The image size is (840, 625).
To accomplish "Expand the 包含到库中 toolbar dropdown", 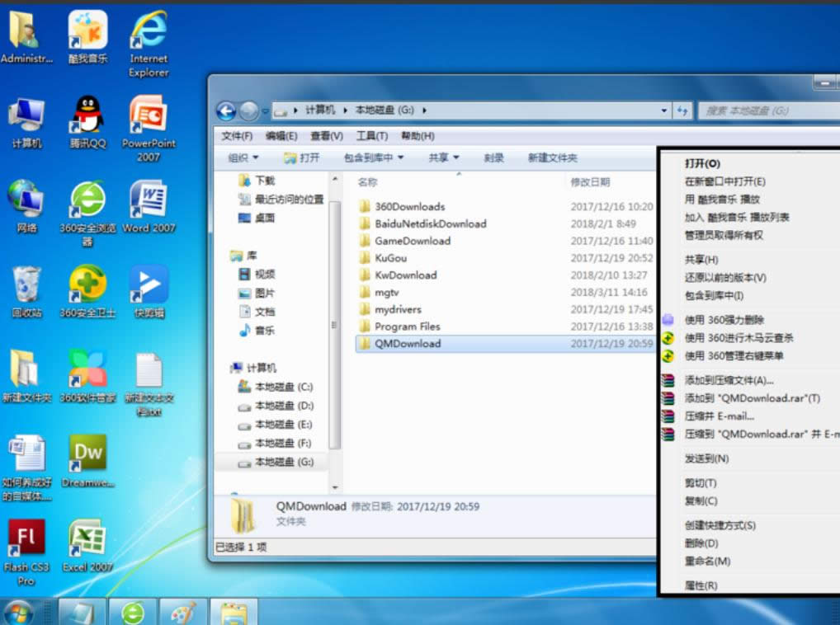I will point(374,157).
